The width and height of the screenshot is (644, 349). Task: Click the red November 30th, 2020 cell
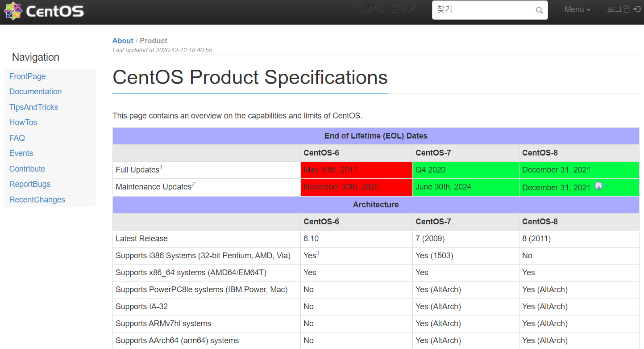[x=357, y=187]
